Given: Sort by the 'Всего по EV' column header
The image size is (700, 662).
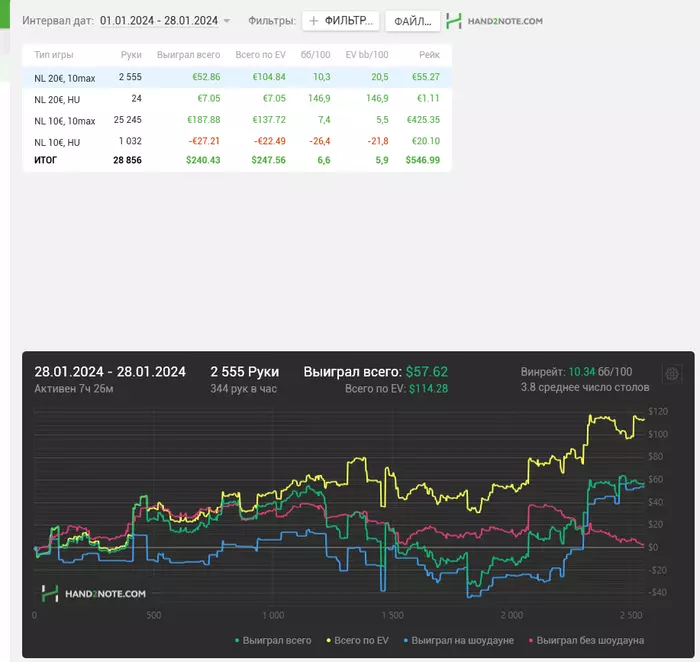Looking at the screenshot, I should pos(260,54).
